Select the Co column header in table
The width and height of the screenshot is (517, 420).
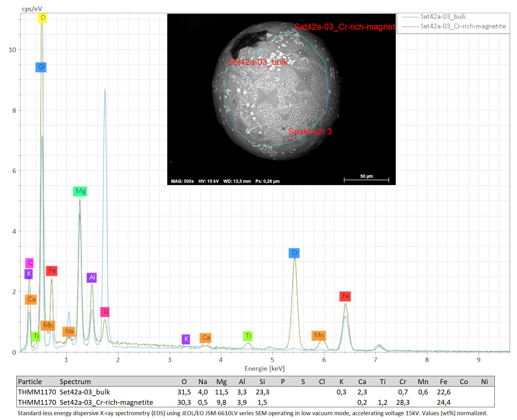pyautogui.click(x=464, y=382)
